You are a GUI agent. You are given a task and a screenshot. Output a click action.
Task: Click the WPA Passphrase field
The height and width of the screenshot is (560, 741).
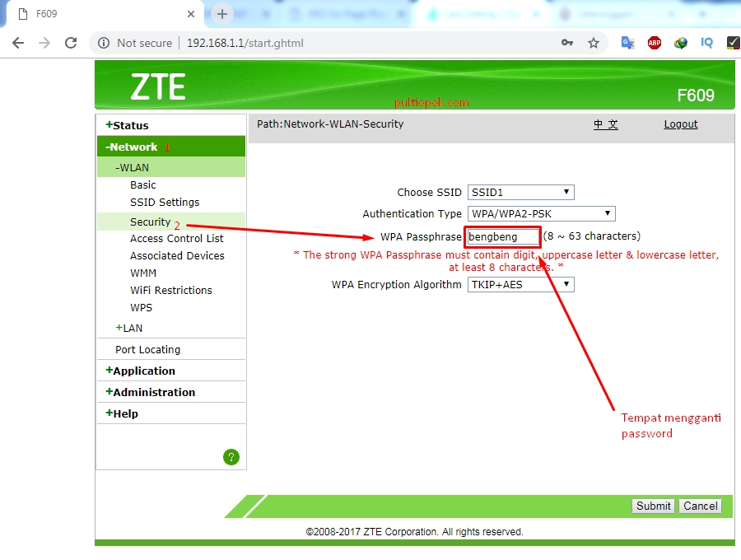[503, 236]
